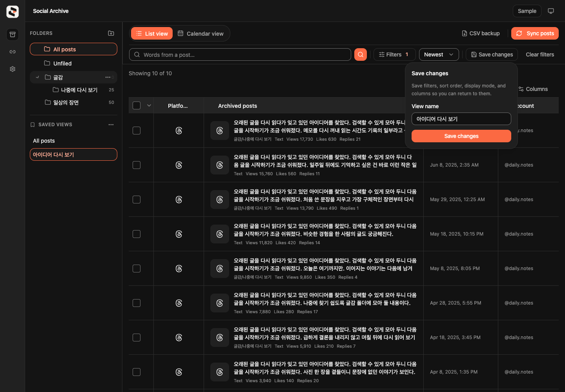This screenshot has width=565, height=392.
Task: Open the select-all dropdown chevron in header
Action: point(149,105)
